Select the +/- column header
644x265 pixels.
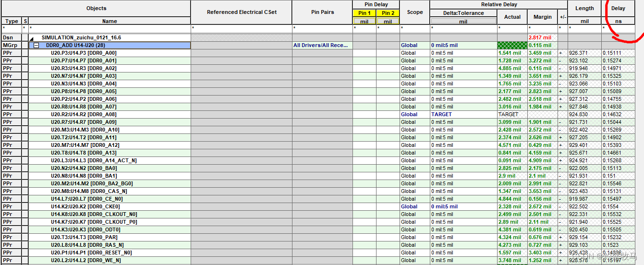point(563,17)
